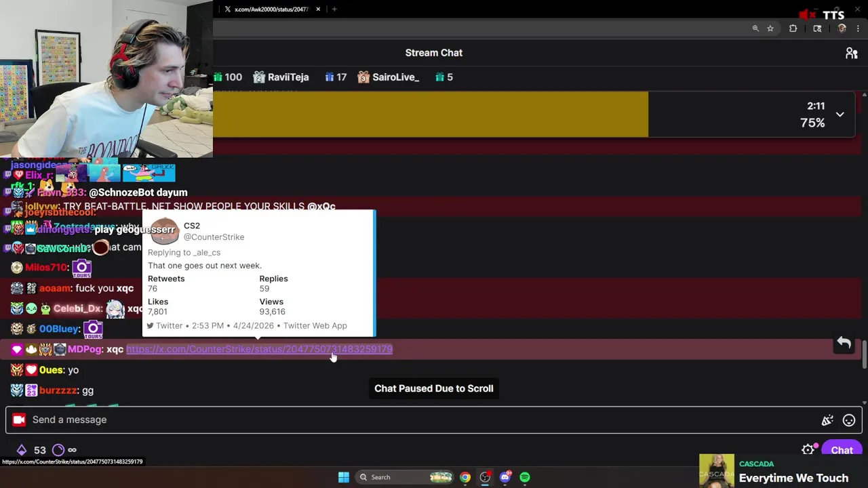Click Chat Paused Due to Scroll button

(x=434, y=388)
